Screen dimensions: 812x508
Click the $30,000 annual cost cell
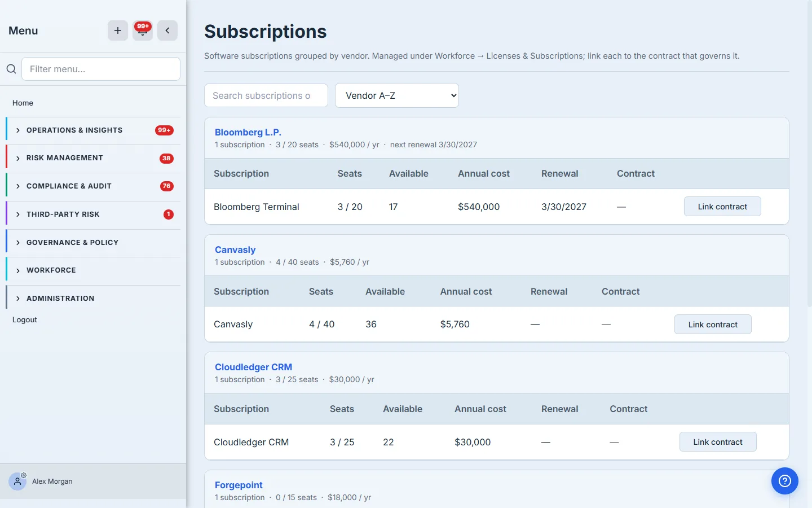point(473,442)
